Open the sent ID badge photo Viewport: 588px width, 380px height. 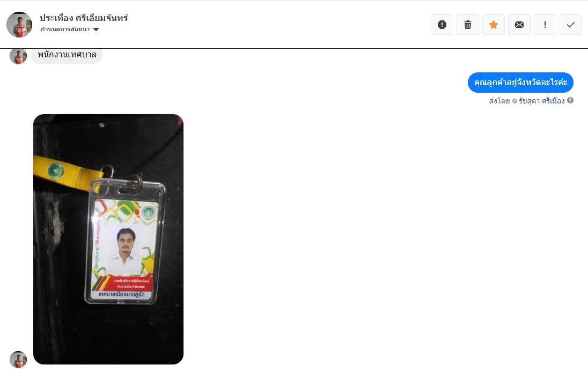coord(108,239)
